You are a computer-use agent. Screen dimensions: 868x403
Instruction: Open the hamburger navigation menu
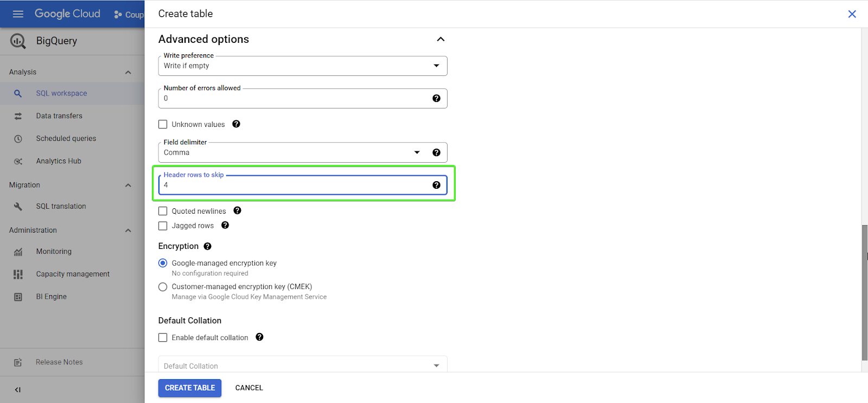[x=18, y=14]
